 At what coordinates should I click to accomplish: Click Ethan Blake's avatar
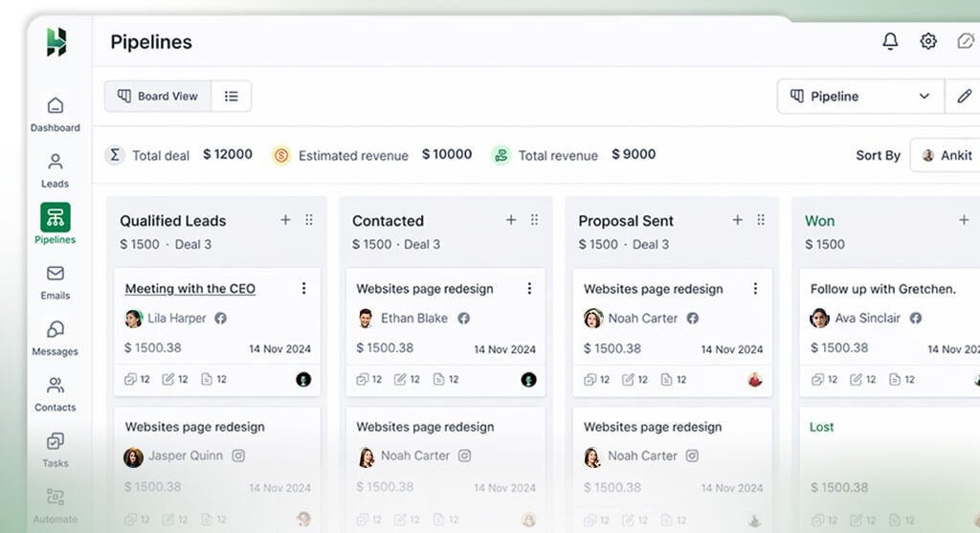click(366, 318)
